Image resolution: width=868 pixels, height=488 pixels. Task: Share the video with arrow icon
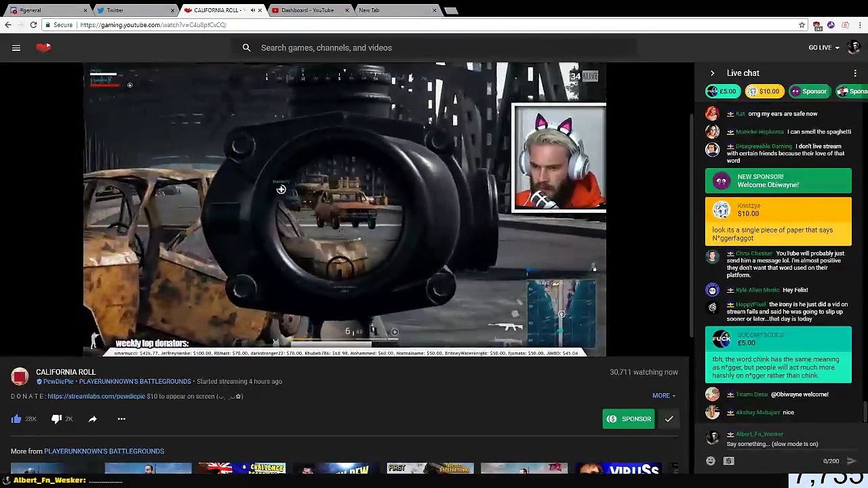coord(93,419)
